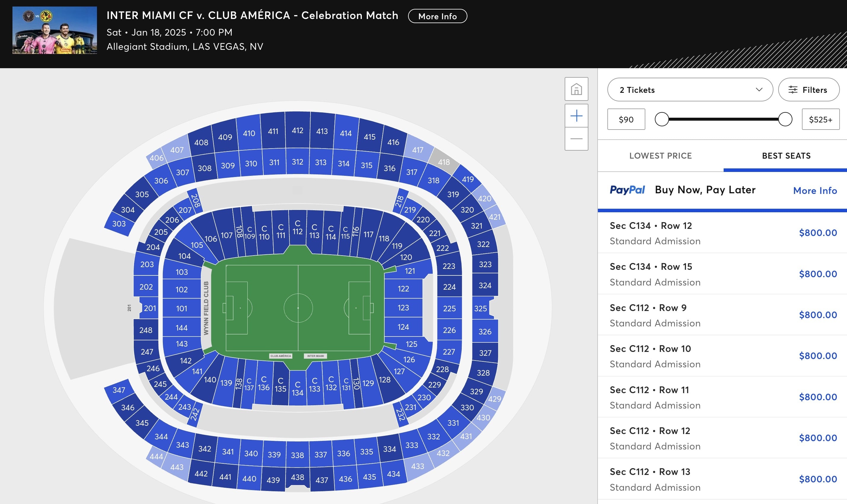This screenshot has height=504, width=847.
Task: Select the Best Seats tab
Action: coord(786,156)
